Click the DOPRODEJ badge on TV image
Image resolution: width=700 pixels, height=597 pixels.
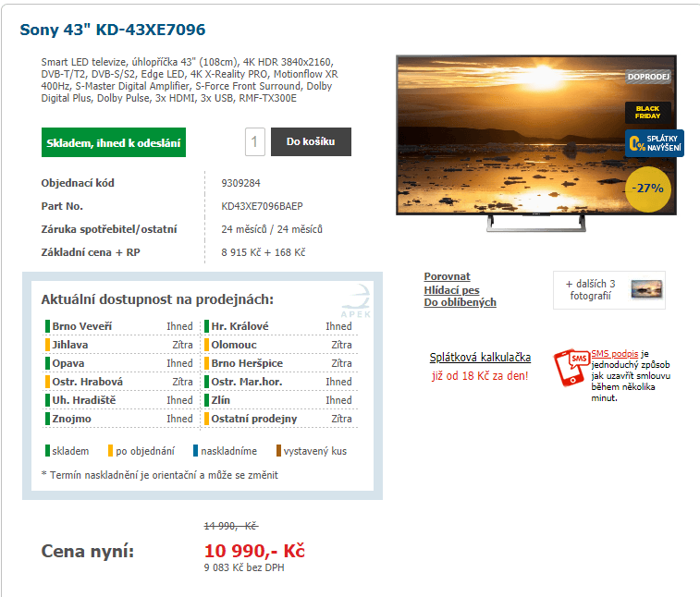pos(648,77)
